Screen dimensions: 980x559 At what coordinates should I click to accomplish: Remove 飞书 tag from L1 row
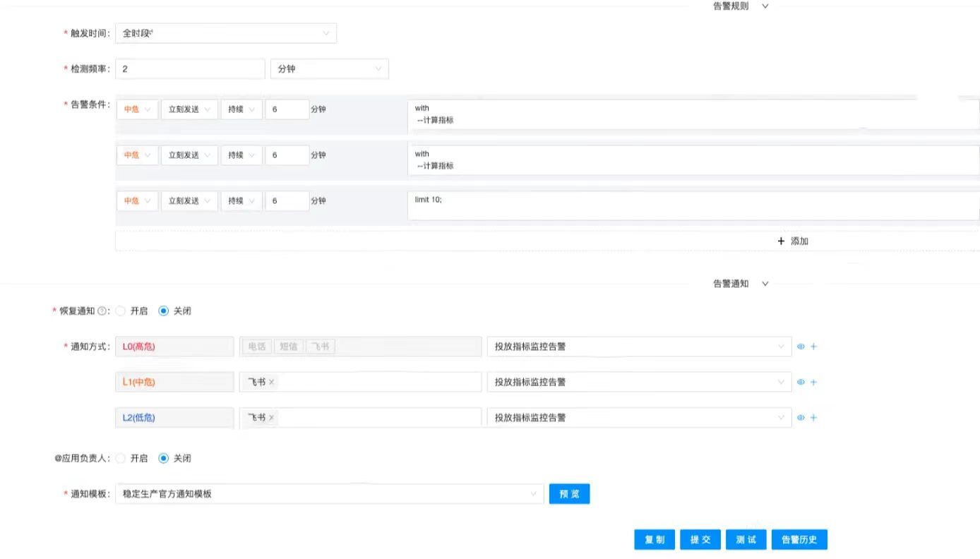tap(271, 382)
